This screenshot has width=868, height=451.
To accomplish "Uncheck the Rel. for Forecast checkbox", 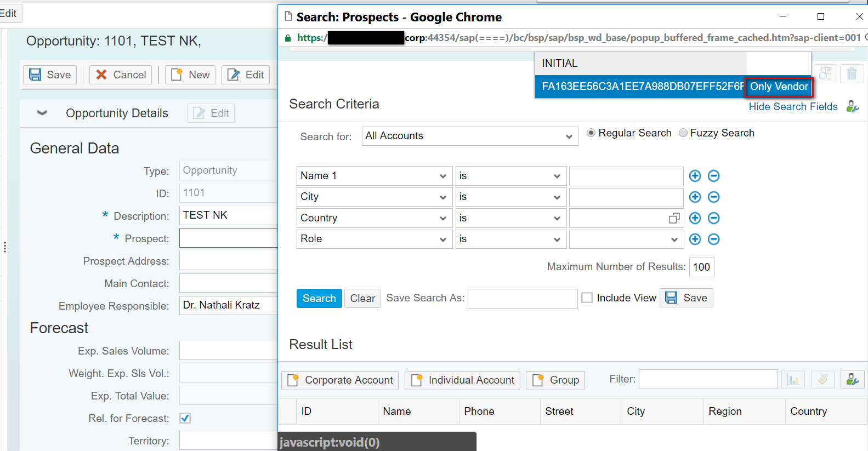I will pyautogui.click(x=185, y=418).
